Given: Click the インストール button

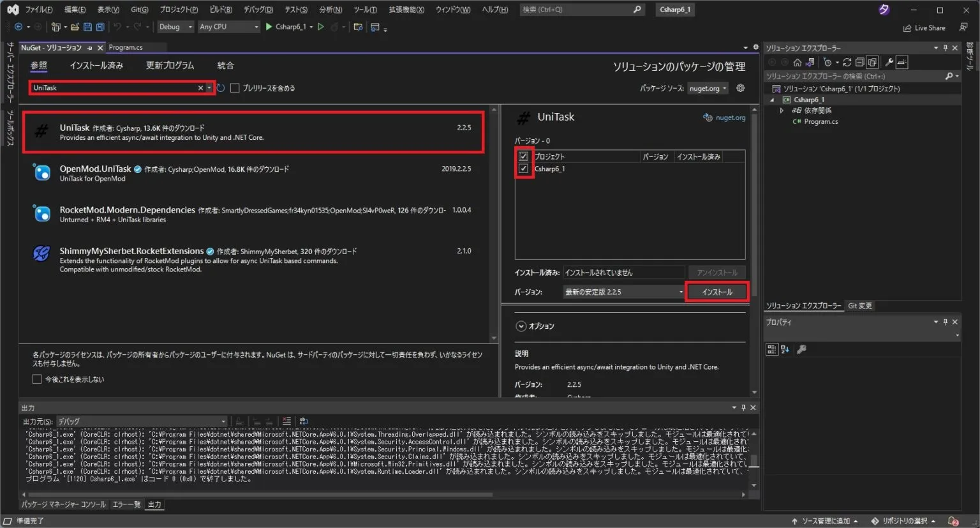Looking at the screenshot, I should (x=716, y=292).
